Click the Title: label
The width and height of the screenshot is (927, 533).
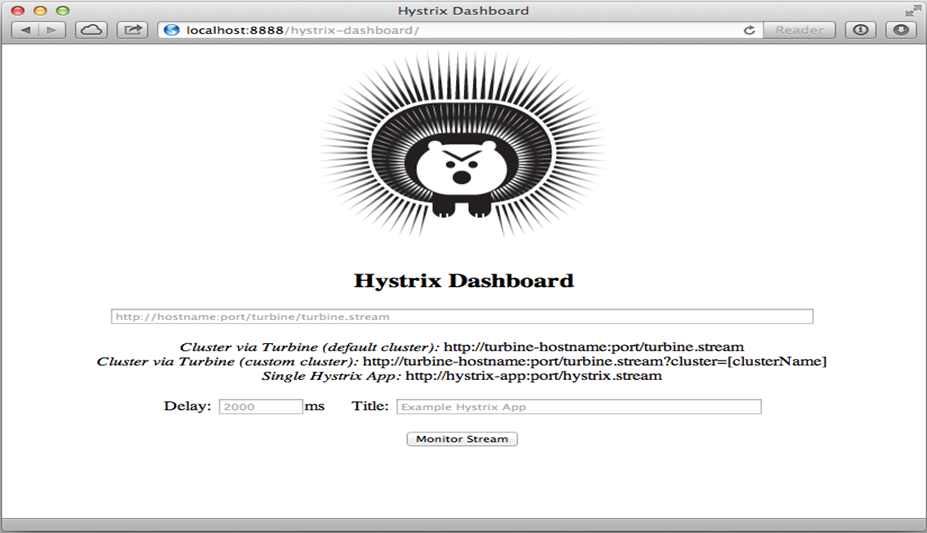coord(370,406)
